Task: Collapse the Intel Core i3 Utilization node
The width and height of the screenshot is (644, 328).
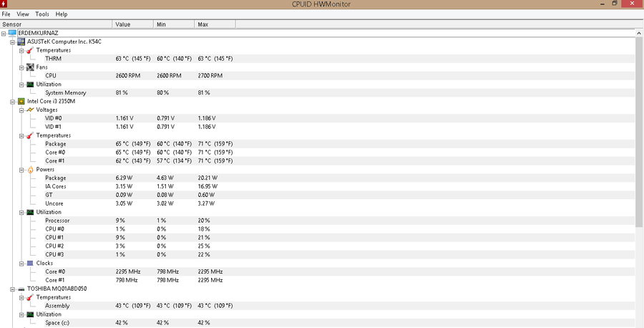Action: (x=21, y=213)
